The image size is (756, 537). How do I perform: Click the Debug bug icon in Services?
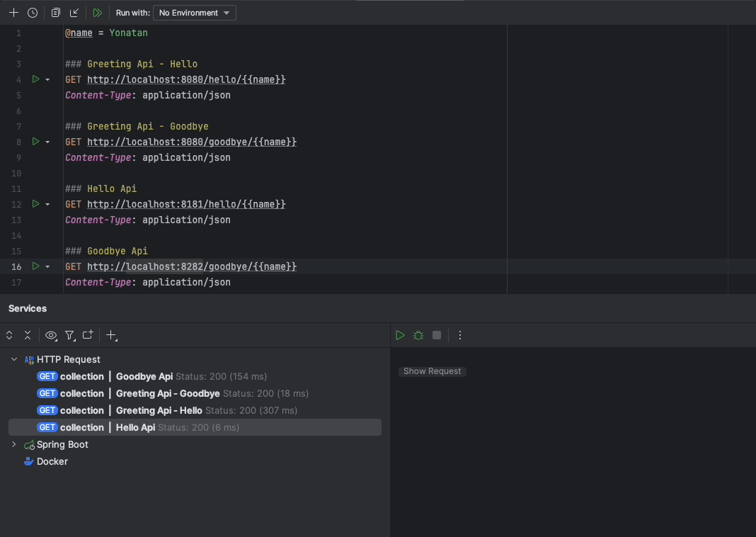click(418, 335)
